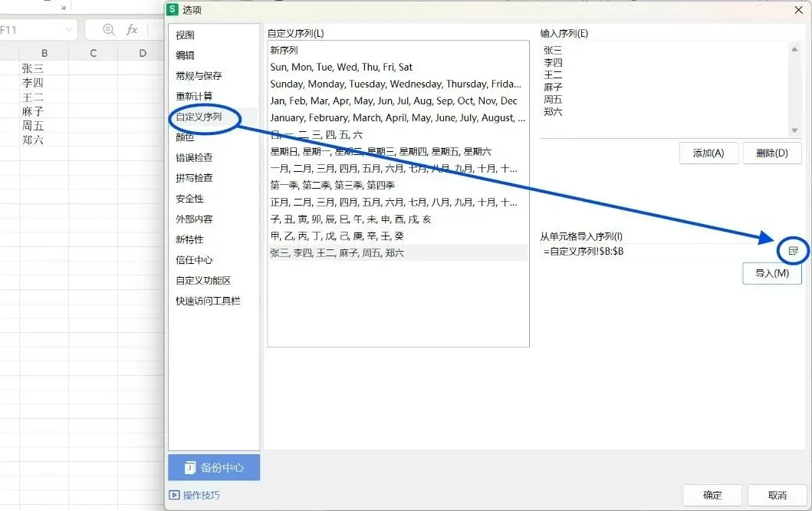Open the 视图 options page

point(185,35)
